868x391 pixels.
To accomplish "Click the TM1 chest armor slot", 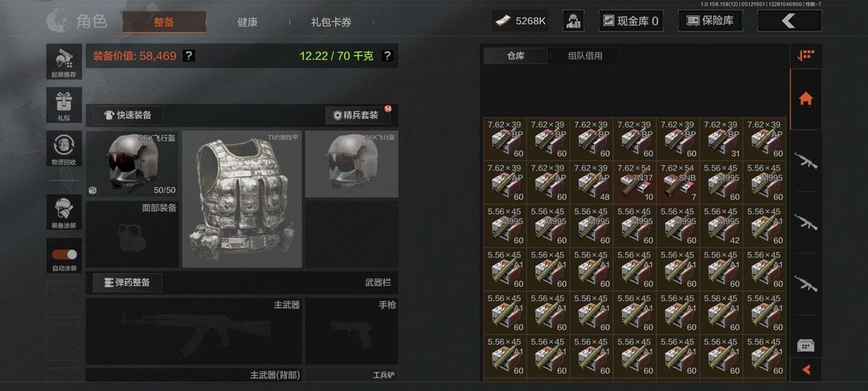I will pos(242,200).
